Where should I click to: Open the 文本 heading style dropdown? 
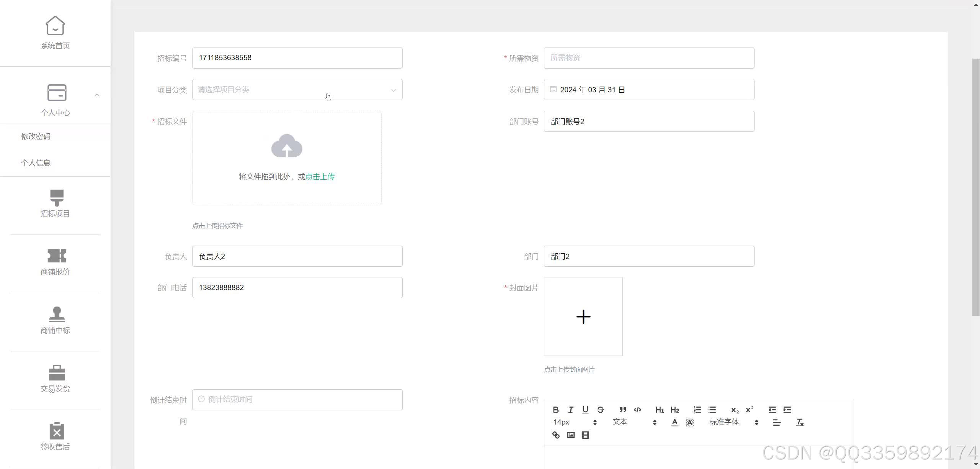click(634, 422)
